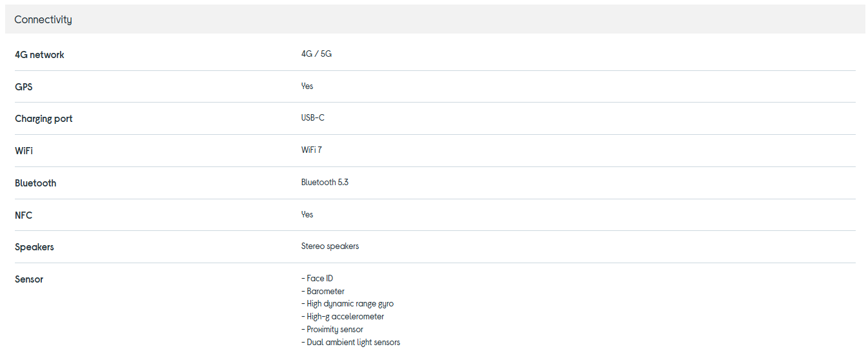Click the Connectivity section header

[x=43, y=19]
